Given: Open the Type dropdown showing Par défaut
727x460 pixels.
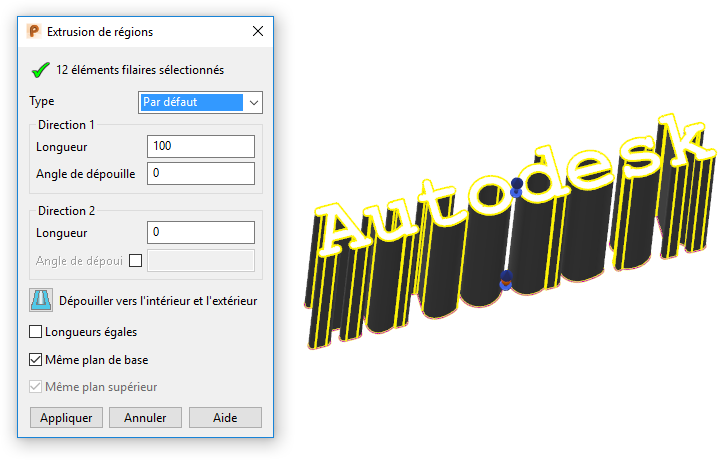Looking at the screenshot, I should [200, 102].
